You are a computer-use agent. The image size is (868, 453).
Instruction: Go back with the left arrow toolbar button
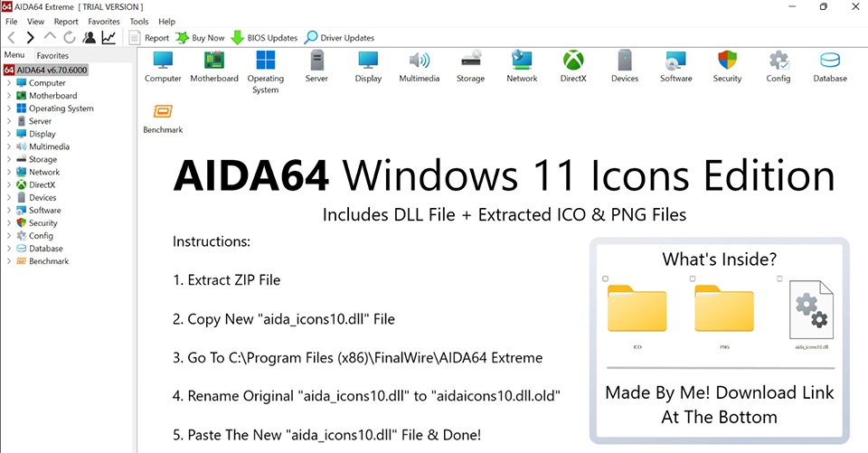click(12, 38)
